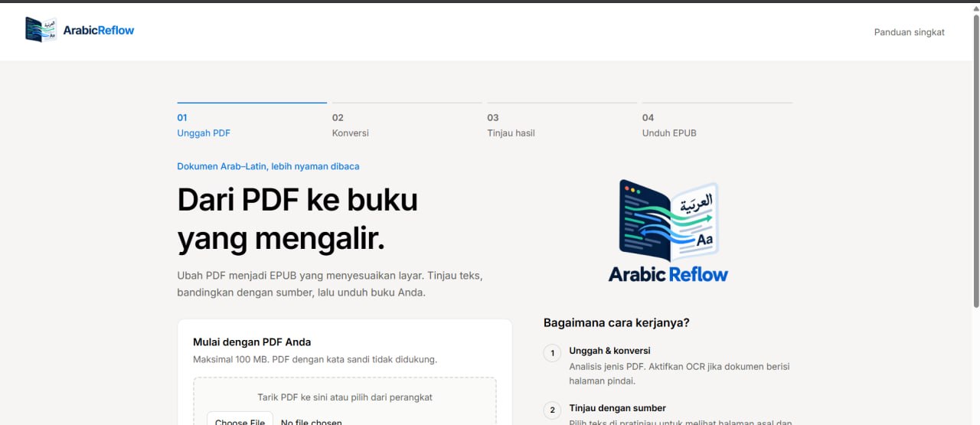Select step 01 Unggah PDF
This screenshot has height=425, width=980.
point(252,121)
